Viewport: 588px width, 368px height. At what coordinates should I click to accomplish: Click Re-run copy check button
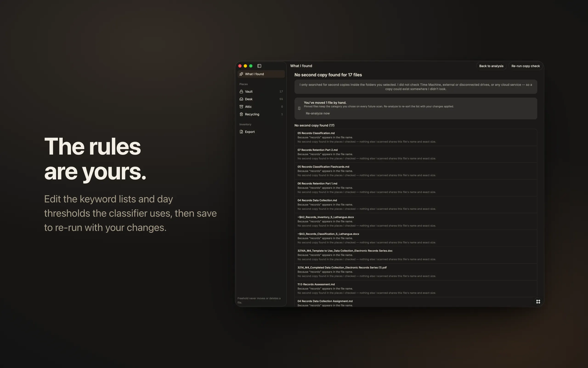point(525,66)
